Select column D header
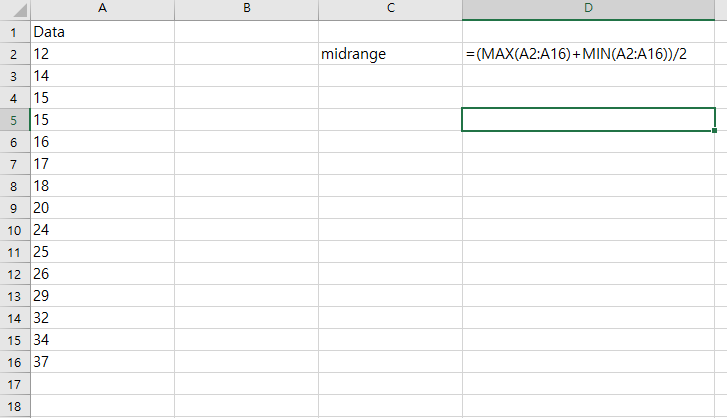The image size is (727, 418). click(x=588, y=10)
